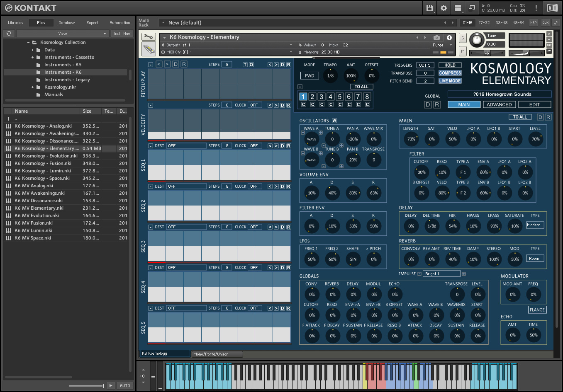Viewport: 563px width, 392px height.
Task: Collapse the Kosmology Collection folder
Action: point(28,42)
